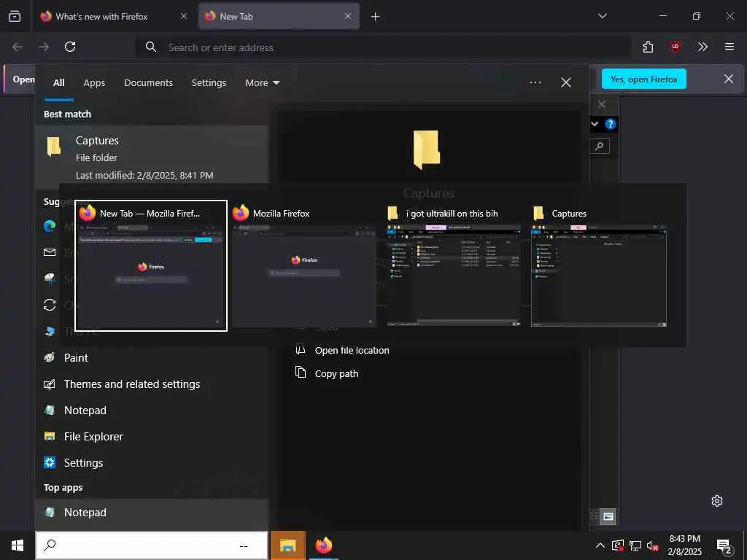Open a new browser tab with plus

pyautogui.click(x=376, y=17)
